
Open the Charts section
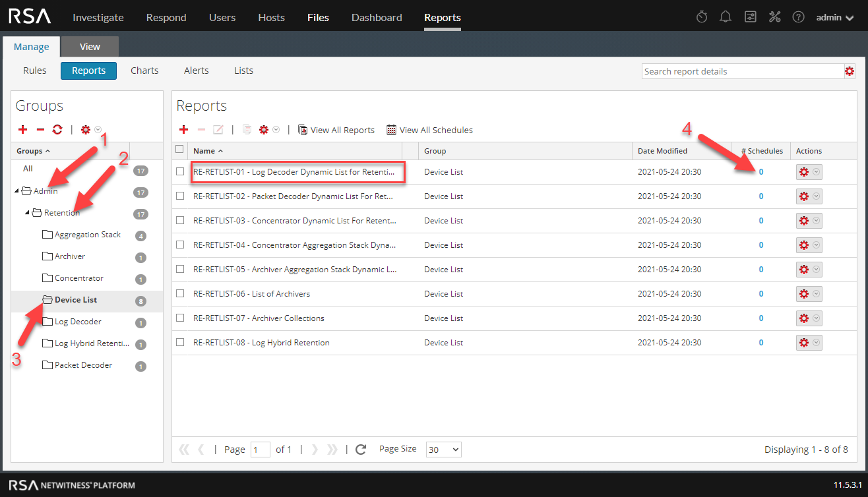coord(144,71)
